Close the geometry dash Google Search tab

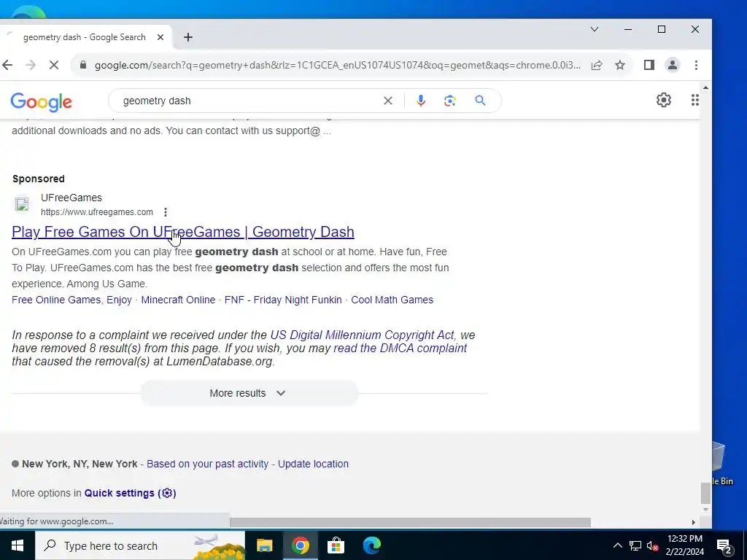(160, 37)
